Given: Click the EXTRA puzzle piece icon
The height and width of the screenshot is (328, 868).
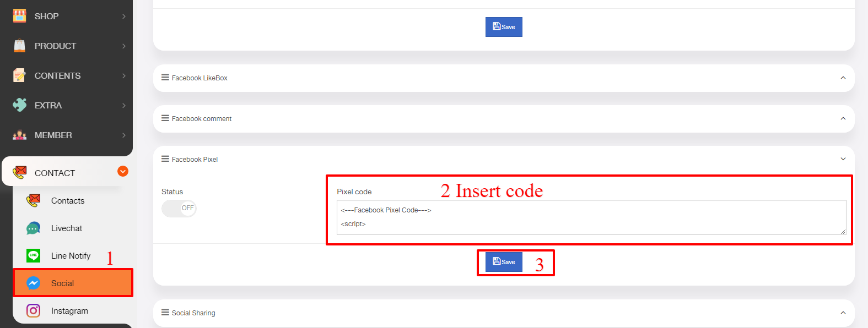Looking at the screenshot, I should (x=19, y=105).
